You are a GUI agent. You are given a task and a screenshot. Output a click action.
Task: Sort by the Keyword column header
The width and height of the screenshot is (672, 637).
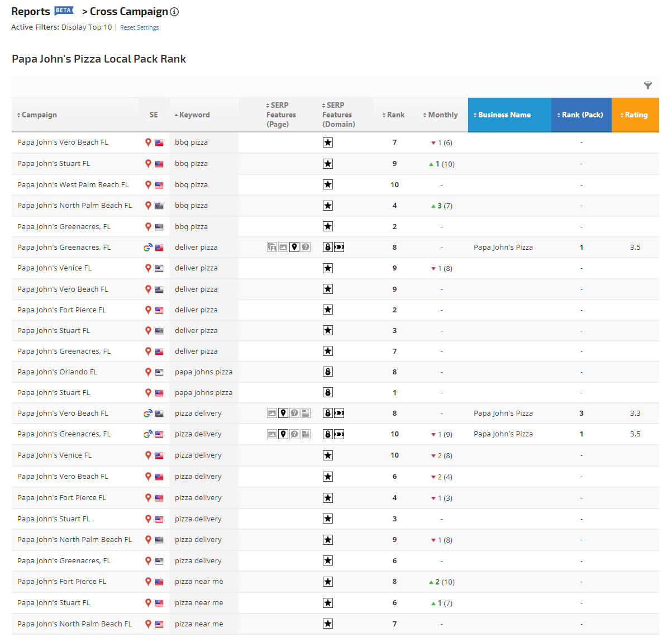pos(194,115)
